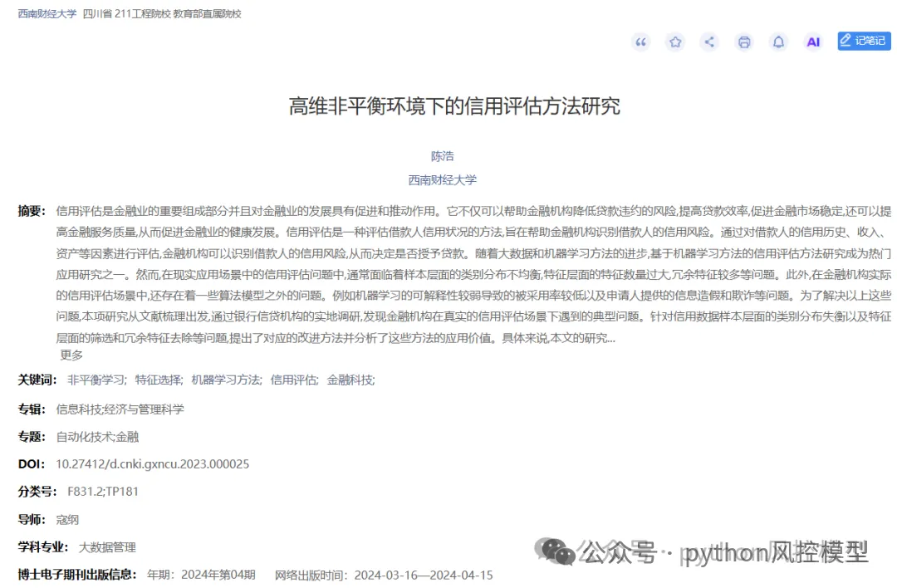
Task: Click classification number F831.2;TP181
Action: (103, 492)
